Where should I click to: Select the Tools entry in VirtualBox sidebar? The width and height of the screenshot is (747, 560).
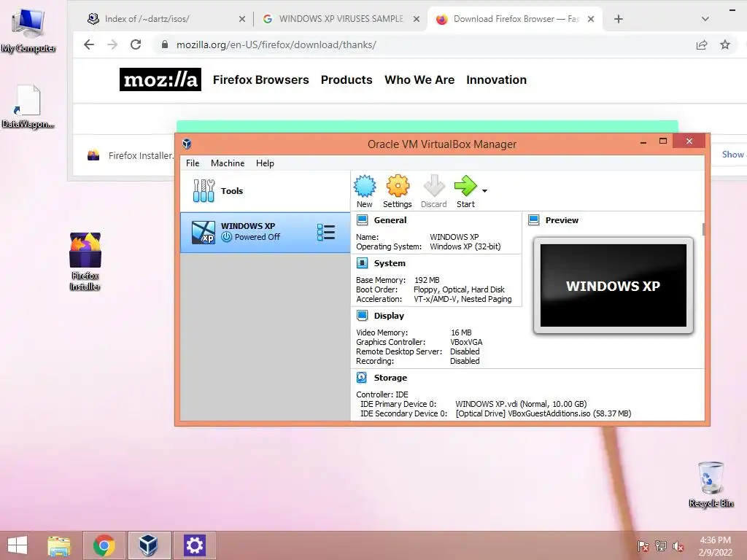265,191
